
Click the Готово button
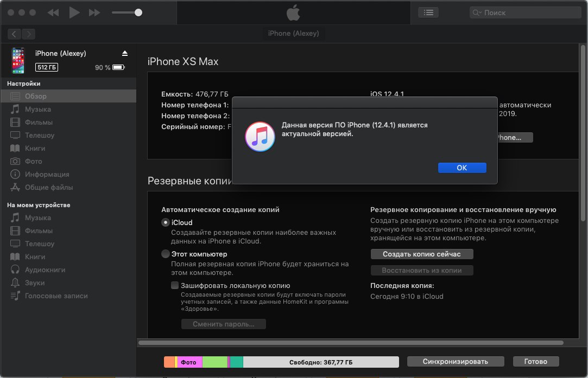pyautogui.click(x=536, y=362)
